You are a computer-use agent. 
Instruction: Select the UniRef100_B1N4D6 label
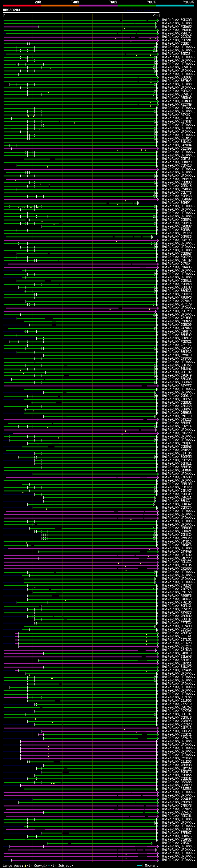pos(177,267)
